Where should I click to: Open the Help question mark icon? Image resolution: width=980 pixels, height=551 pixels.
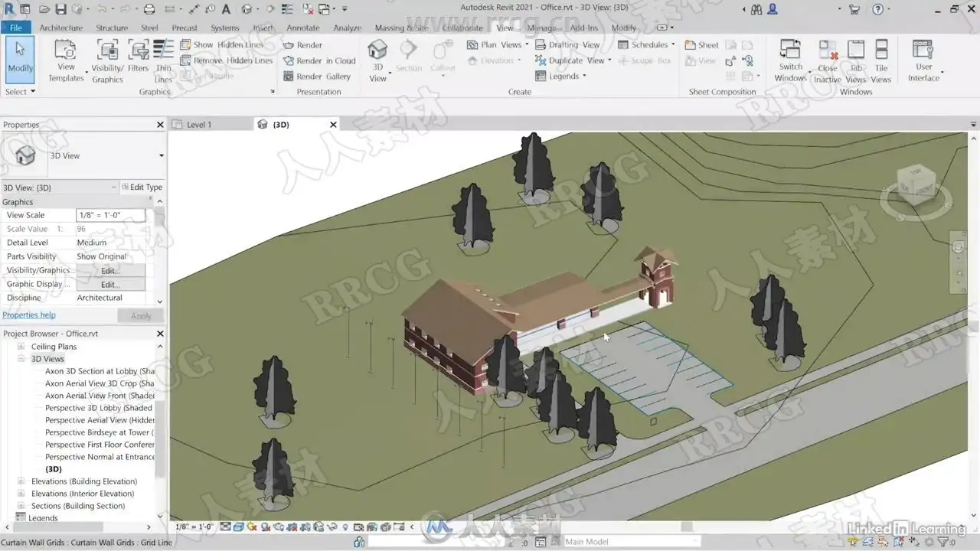pyautogui.click(x=877, y=9)
